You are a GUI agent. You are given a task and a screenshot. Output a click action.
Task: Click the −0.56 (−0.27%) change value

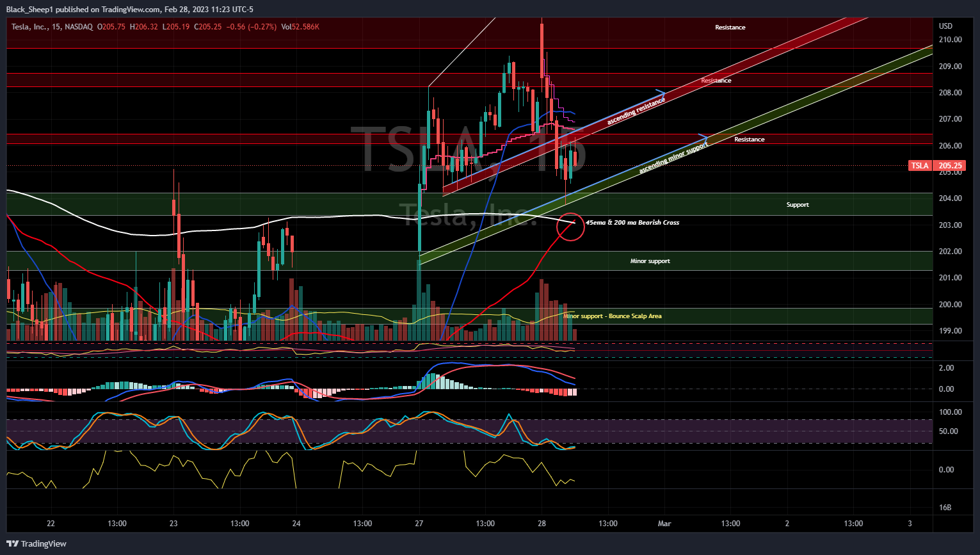pyautogui.click(x=252, y=27)
